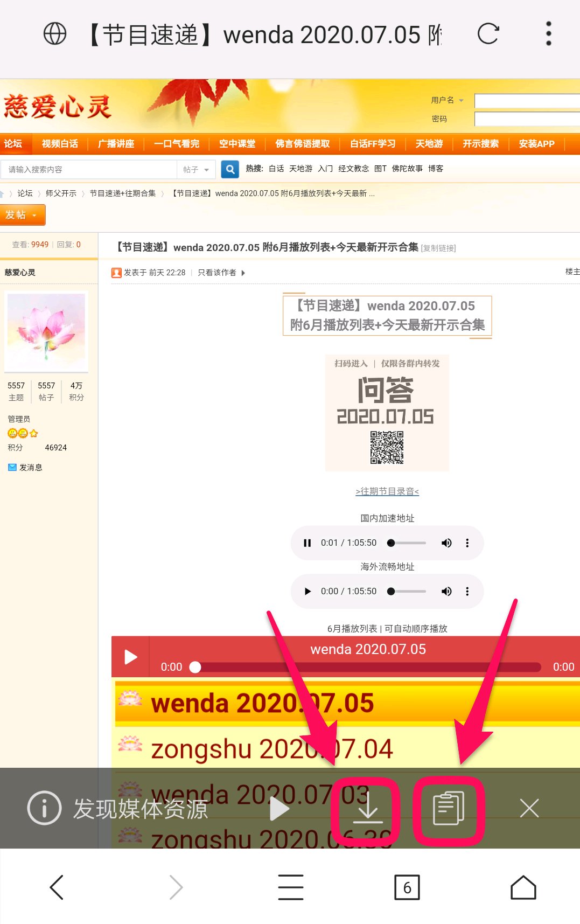Screen dimensions: 580x924
Task: Open the 佛言佛语提取 nav tab
Action: (x=302, y=144)
